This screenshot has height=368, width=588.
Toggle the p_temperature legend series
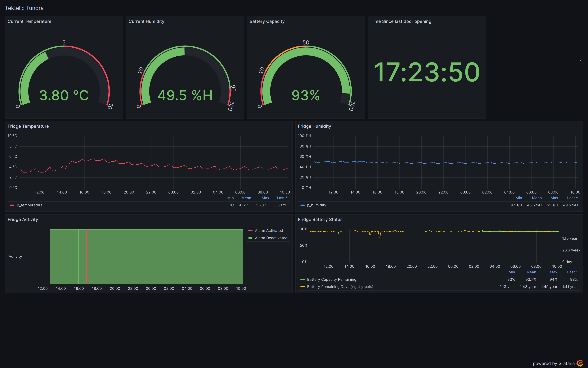(30, 205)
